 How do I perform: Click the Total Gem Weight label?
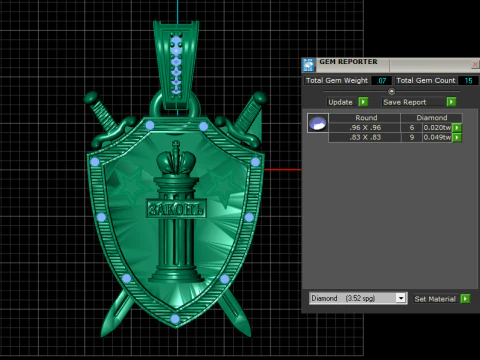(337, 81)
